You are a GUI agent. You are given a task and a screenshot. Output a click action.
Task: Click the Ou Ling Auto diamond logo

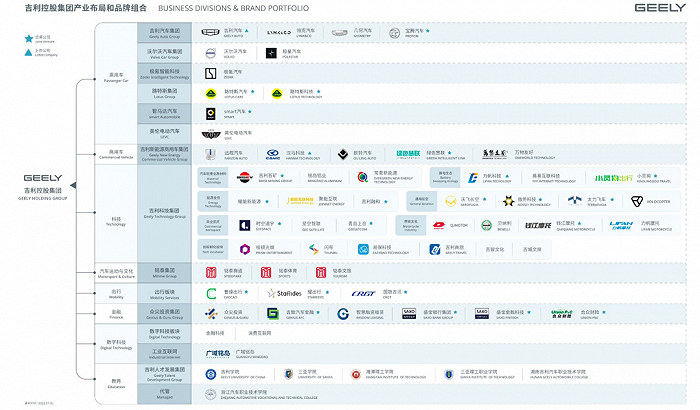(x=343, y=155)
